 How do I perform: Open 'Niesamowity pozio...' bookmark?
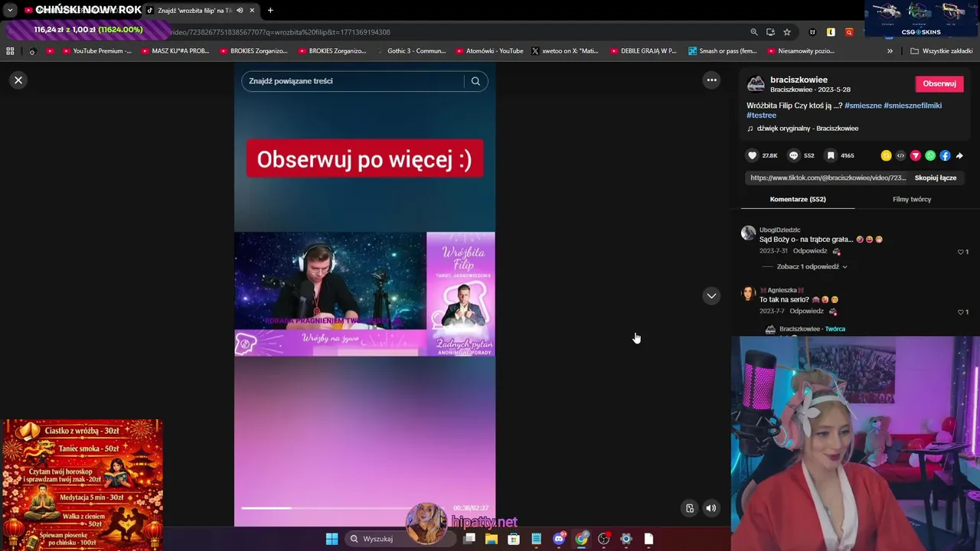click(x=800, y=51)
